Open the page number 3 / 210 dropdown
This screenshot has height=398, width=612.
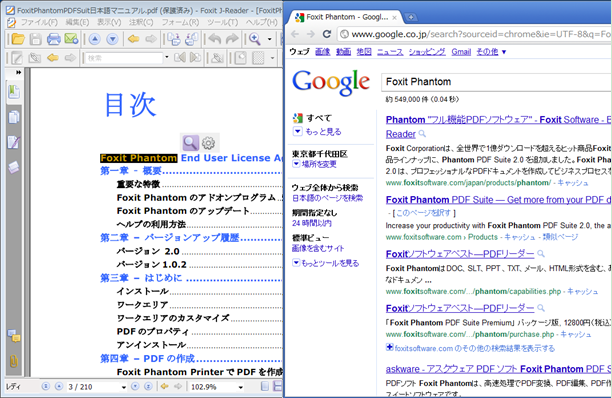tap(124, 387)
